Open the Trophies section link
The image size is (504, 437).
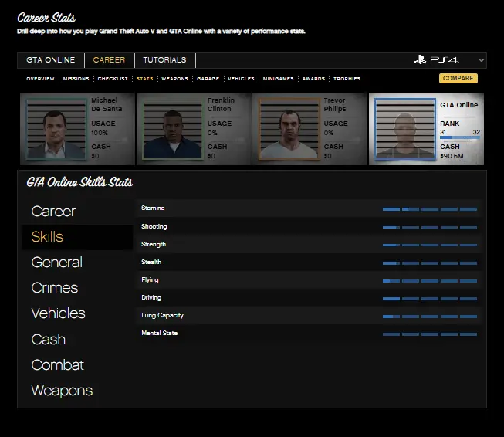click(347, 79)
